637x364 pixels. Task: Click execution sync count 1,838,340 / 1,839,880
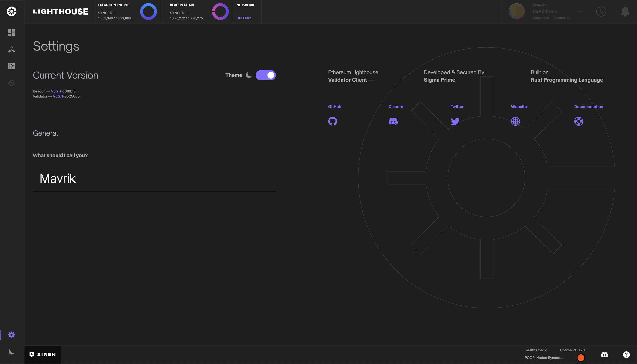[x=114, y=18]
